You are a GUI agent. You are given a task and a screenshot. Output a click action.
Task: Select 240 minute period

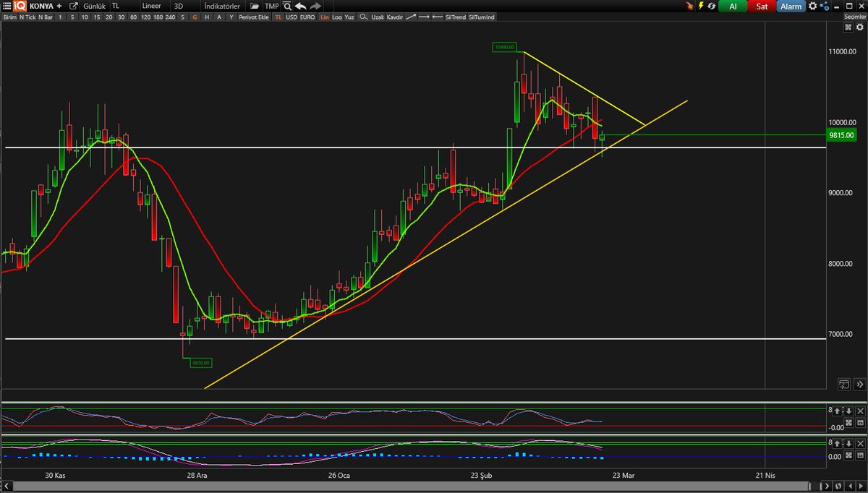170,16
